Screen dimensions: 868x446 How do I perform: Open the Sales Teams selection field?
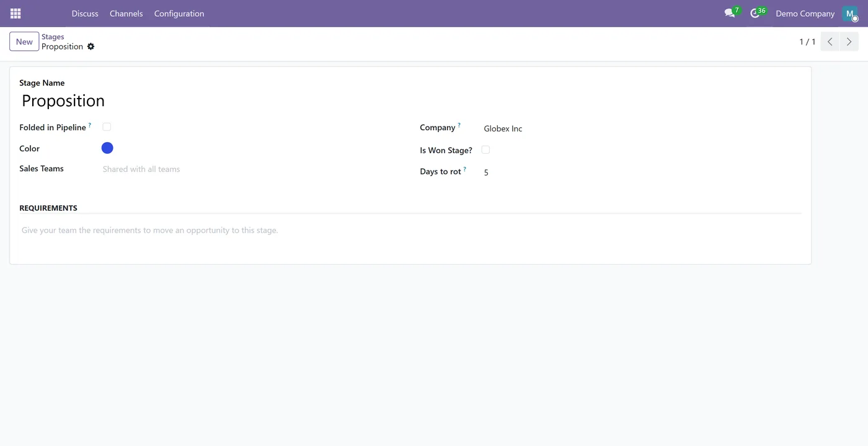click(x=249, y=169)
